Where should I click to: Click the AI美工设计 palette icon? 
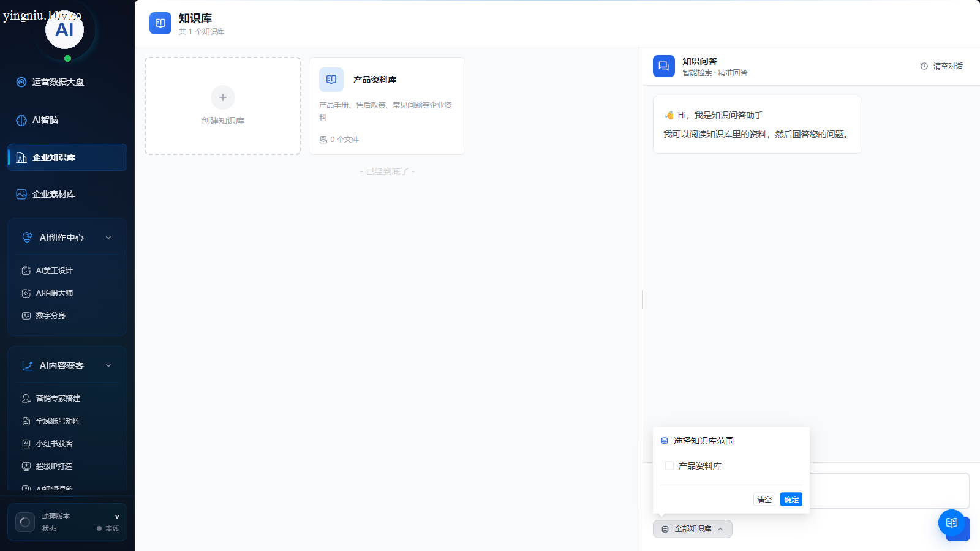point(26,271)
